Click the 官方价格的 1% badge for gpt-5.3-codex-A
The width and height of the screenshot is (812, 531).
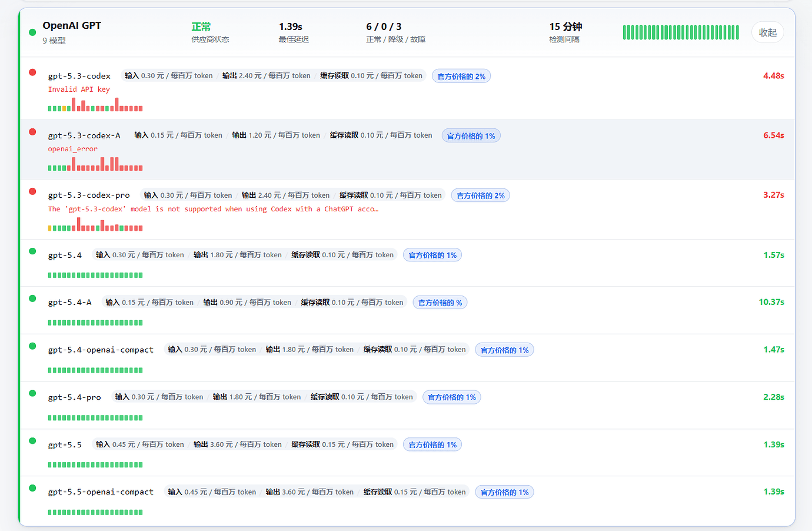[471, 136]
